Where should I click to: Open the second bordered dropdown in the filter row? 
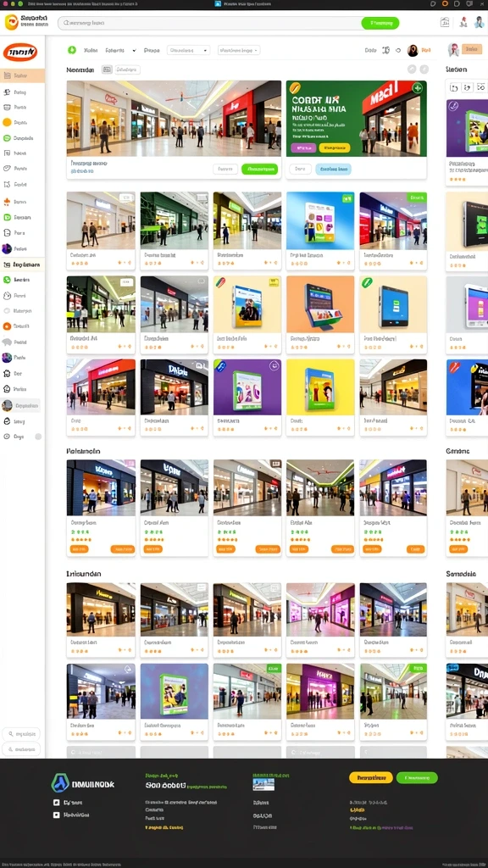pos(239,50)
